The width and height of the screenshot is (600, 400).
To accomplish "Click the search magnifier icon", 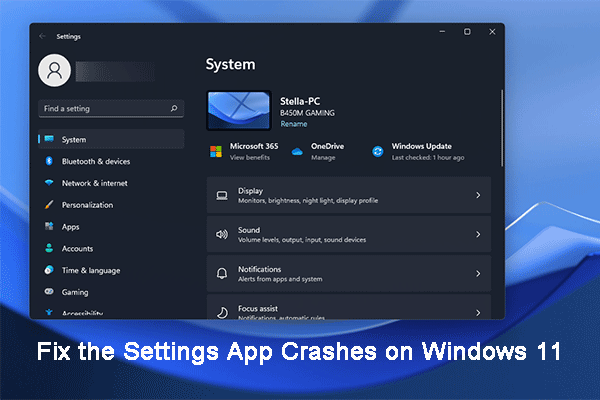I will [x=174, y=108].
